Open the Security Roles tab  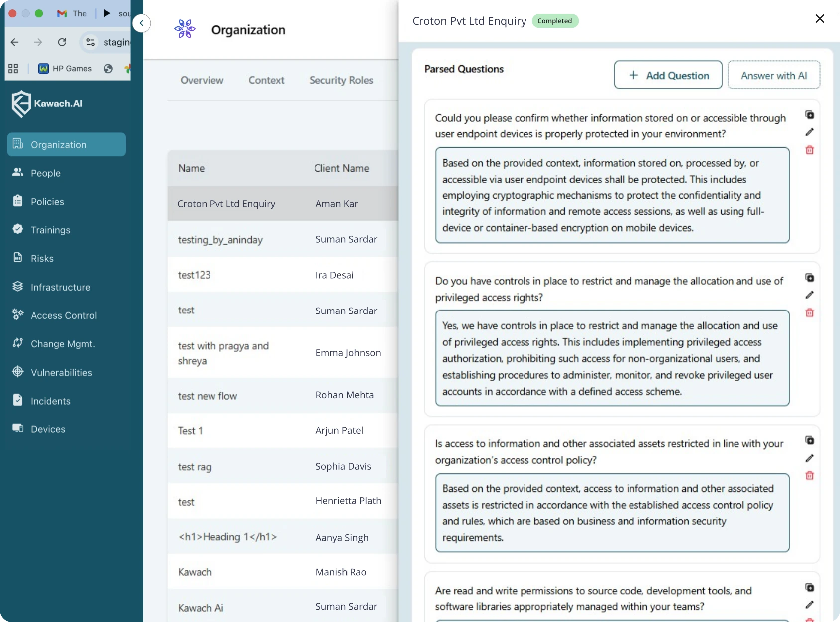(341, 80)
